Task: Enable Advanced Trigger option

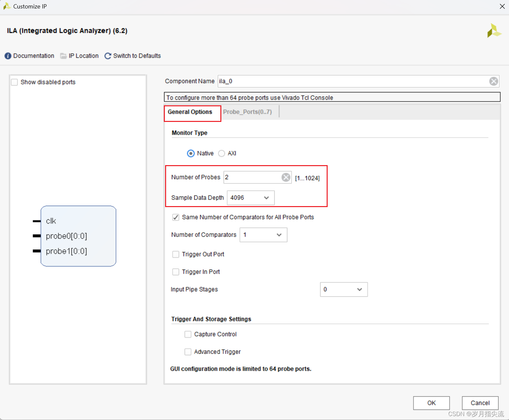Action: (188, 352)
